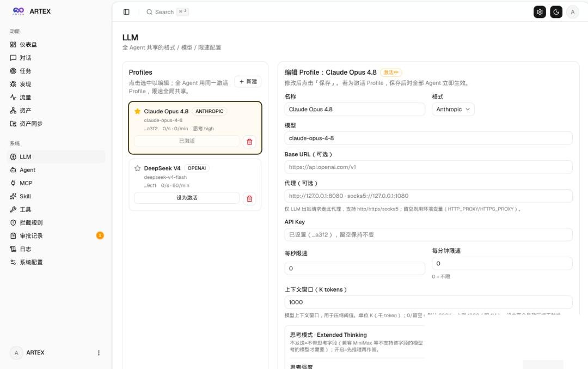The height and width of the screenshot is (369, 588).
Task: Click the 模型 field claude-opus-4-8
Action: [428, 138]
